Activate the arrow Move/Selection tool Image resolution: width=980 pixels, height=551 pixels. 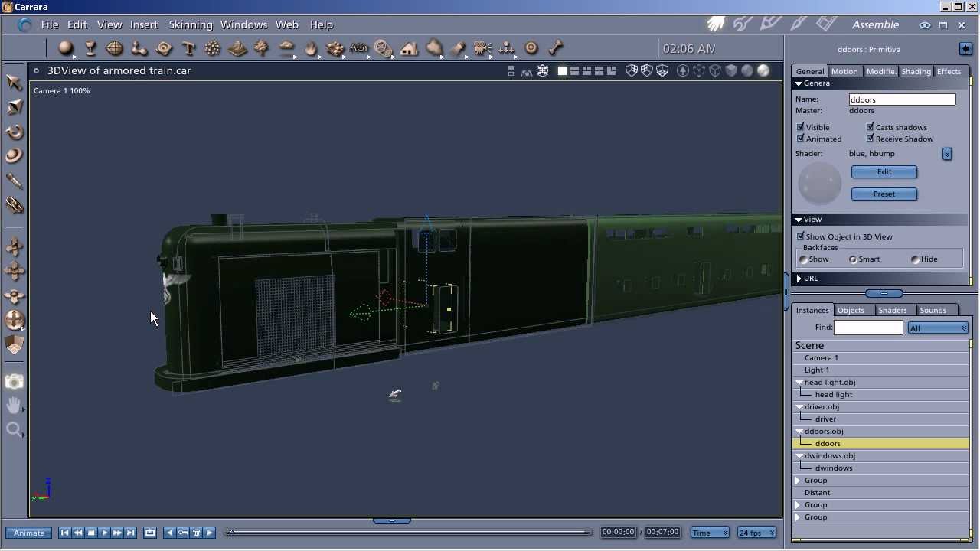[x=15, y=83]
